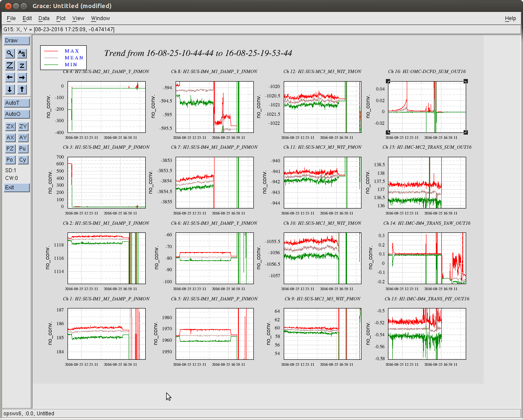Shift the view with the right arrow button
Image resolution: width=523 pixels, height=420 pixels.
pos(22,77)
